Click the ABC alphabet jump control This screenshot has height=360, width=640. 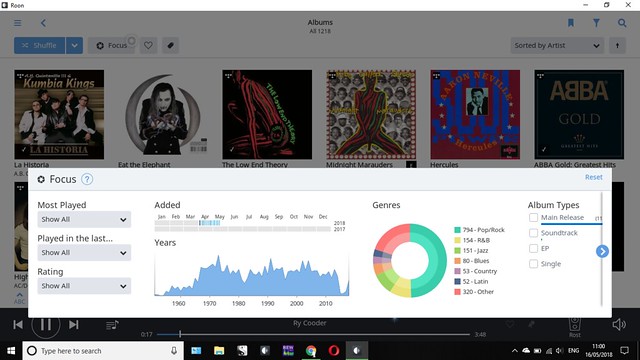(x=19, y=298)
